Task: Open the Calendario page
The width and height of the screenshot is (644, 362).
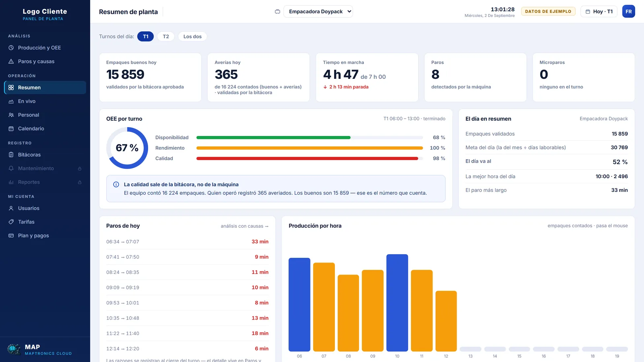Action: (x=45, y=129)
